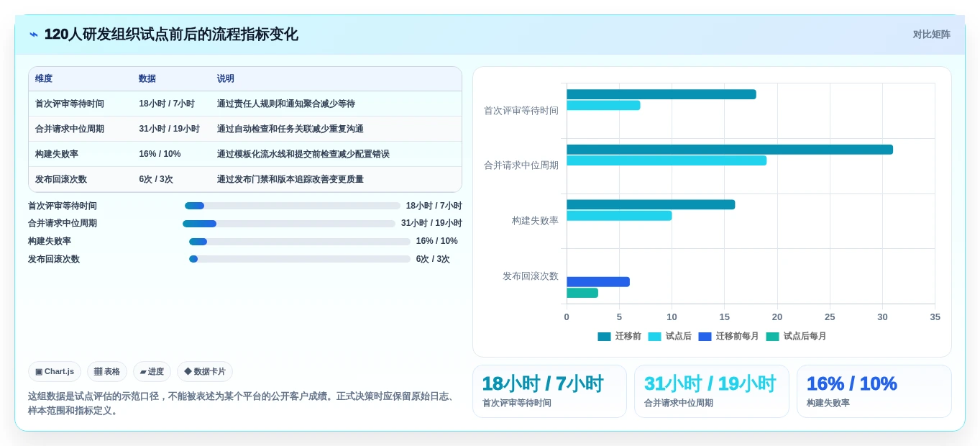980x446 pixels.
Task: Click chart axis label 发布回滚次数
Action: tap(531, 276)
